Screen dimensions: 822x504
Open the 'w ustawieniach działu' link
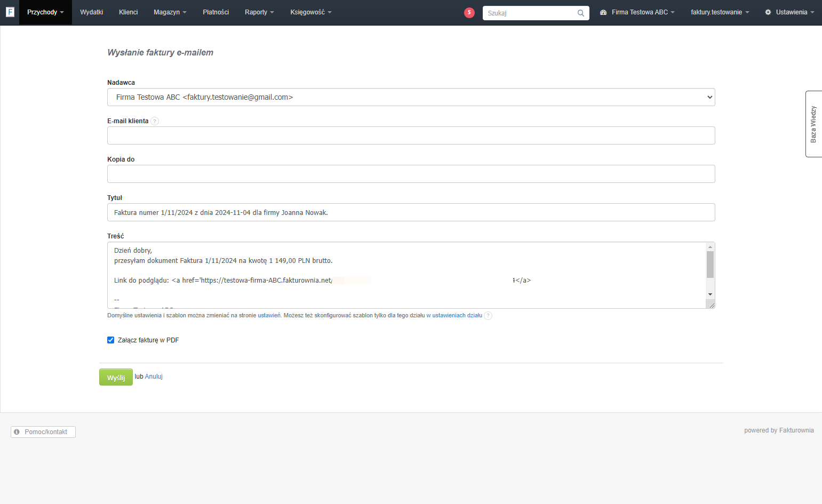tap(454, 316)
